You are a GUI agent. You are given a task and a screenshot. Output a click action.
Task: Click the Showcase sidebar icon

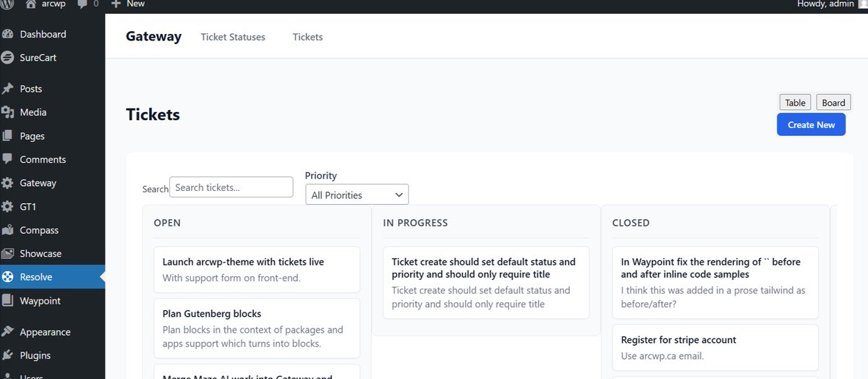pyautogui.click(x=8, y=254)
